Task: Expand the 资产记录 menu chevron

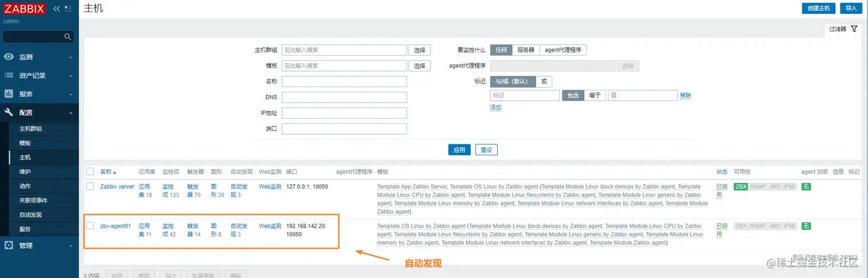Action: tap(71, 76)
